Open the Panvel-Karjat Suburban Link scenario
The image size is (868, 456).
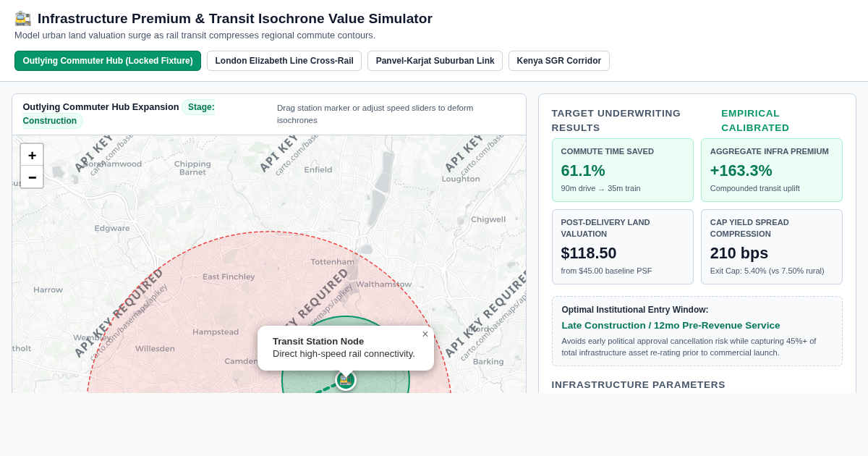(435, 61)
